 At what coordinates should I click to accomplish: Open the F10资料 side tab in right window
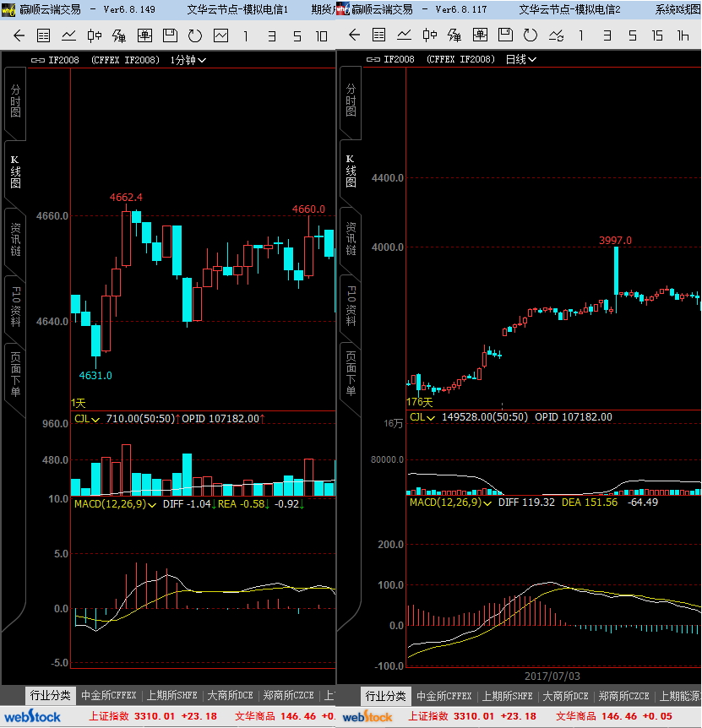pyautogui.click(x=351, y=305)
